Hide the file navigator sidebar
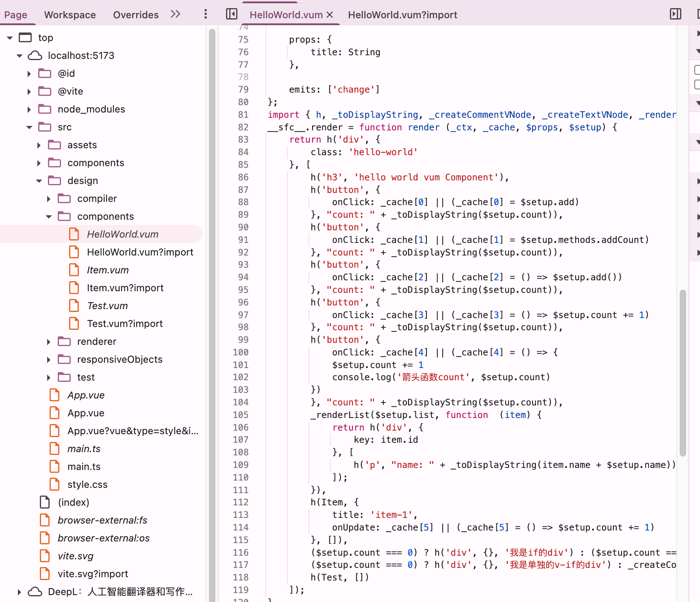Image resolution: width=700 pixels, height=602 pixels. click(x=232, y=14)
